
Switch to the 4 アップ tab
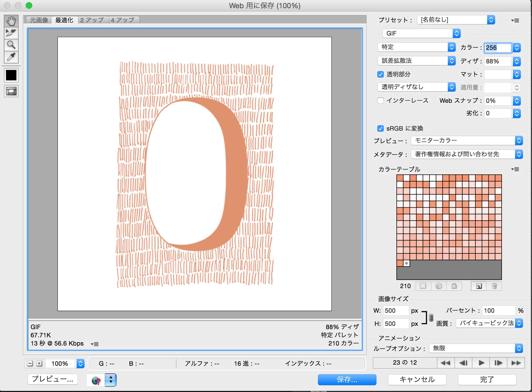(123, 20)
